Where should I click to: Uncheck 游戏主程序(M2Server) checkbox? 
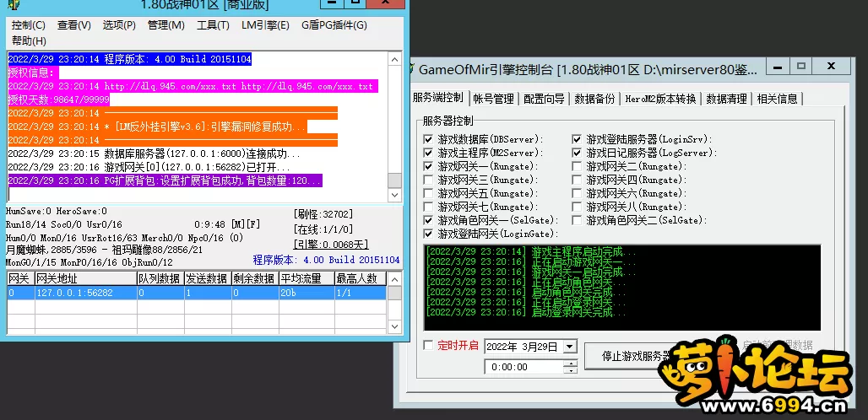[x=428, y=153]
